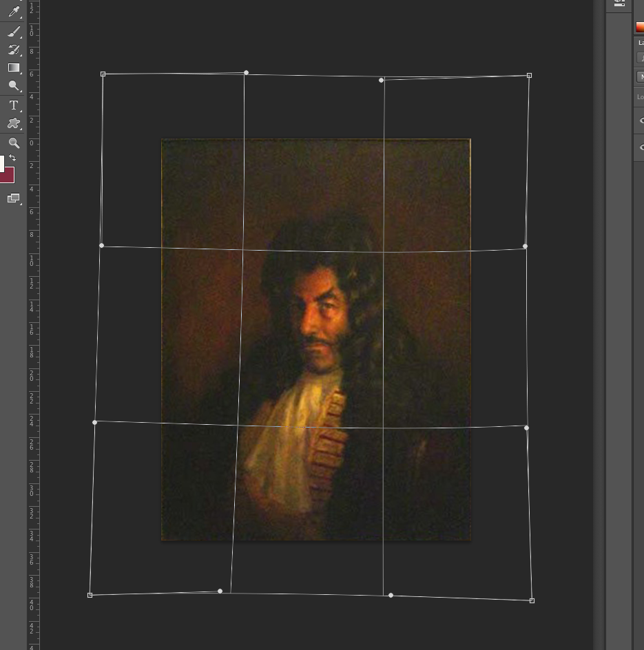Open the white foreground color swatch
Image resolution: width=644 pixels, height=650 pixels.
click(1, 163)
